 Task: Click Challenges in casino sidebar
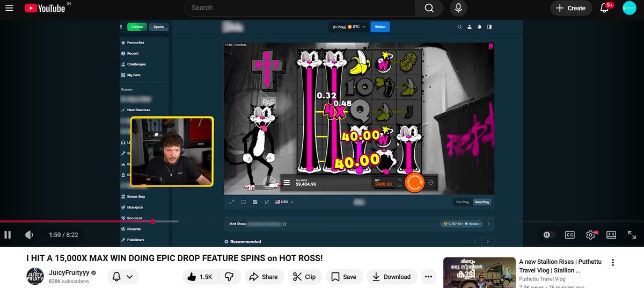point(136,64)
